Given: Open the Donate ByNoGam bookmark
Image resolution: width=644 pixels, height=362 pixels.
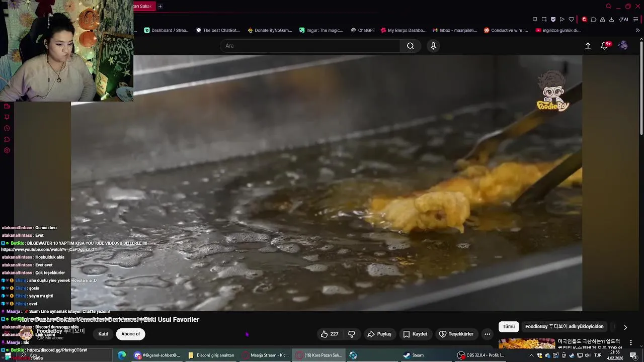Looking at the screenshot, I should (x=270, y=30).
